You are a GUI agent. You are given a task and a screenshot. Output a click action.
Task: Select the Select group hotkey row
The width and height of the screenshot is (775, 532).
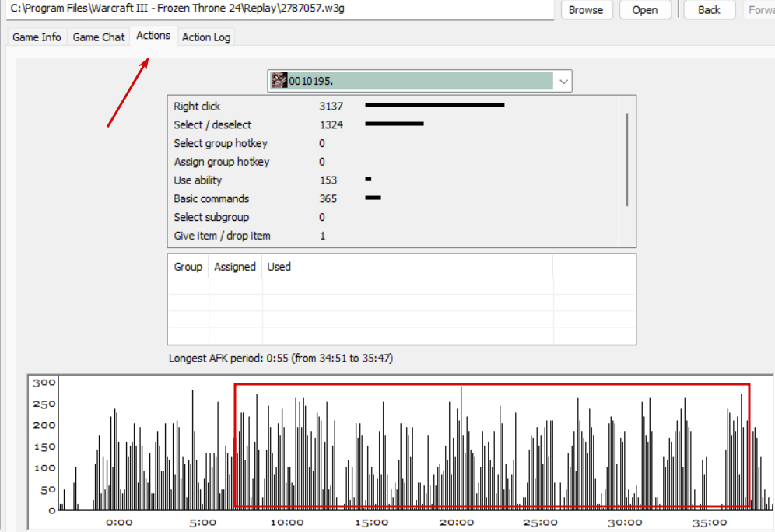[x=393, y=143]
